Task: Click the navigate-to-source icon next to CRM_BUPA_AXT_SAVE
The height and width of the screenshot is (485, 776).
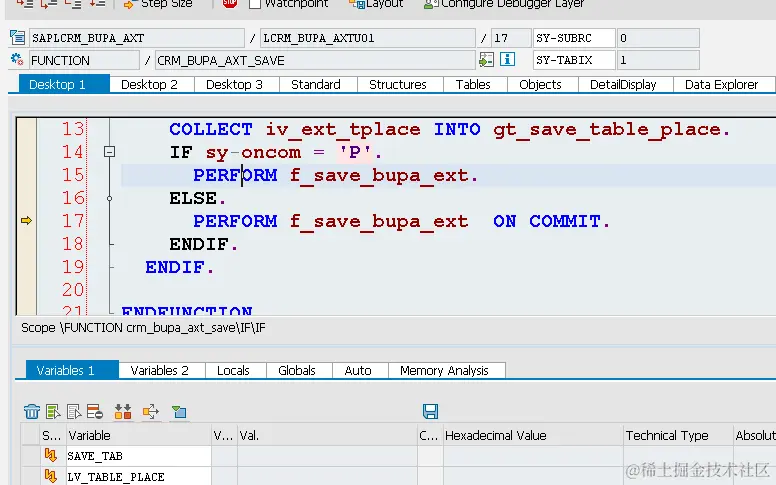Action: click(x=486, y=60)
